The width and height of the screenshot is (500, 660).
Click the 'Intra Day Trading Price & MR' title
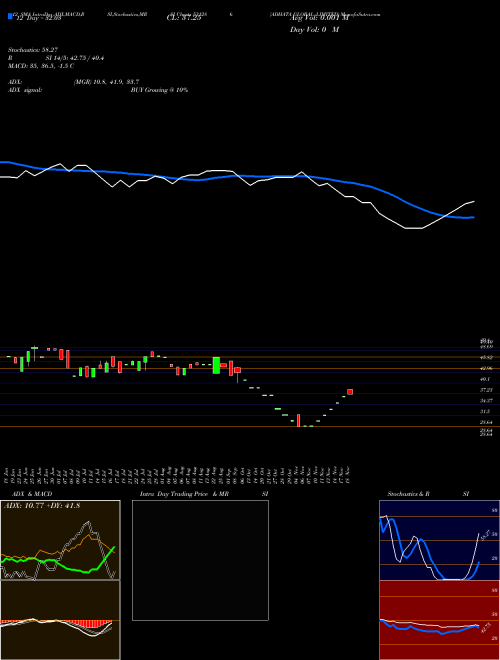[x=184, y=494]
